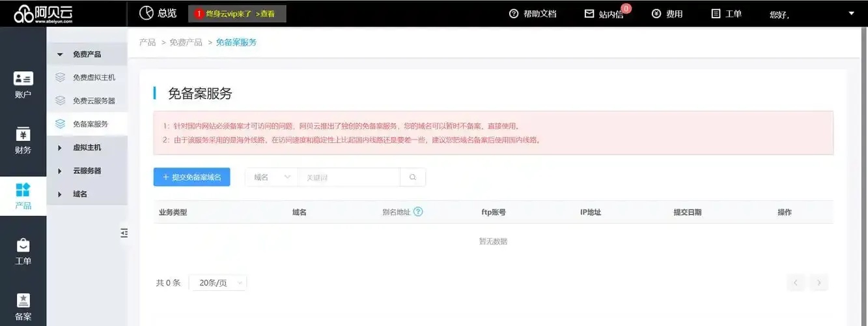The height and width of the screenshot is (326, 868).
Task: Open 工单 in the left sidebar
Action: 23,252
